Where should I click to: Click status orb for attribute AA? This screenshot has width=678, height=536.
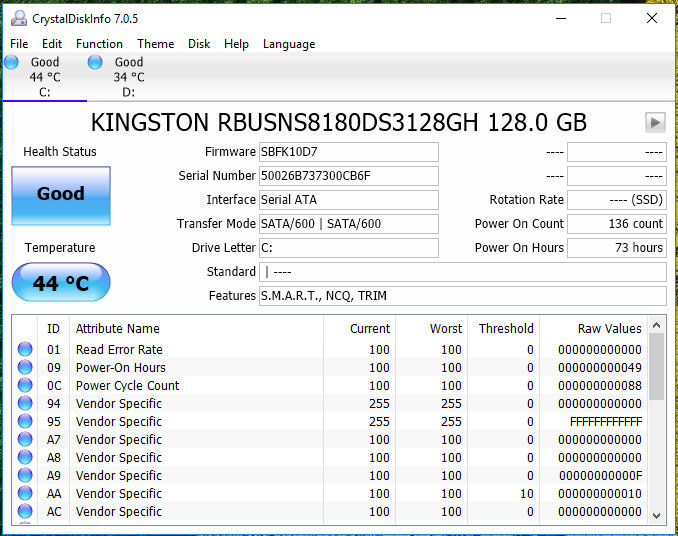click(25, 493)
